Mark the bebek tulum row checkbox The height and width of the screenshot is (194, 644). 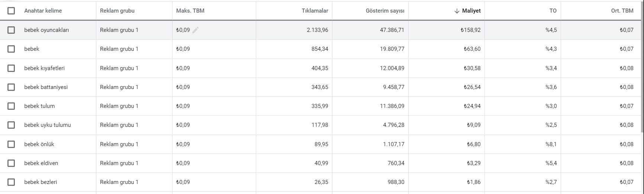[11, 106]
